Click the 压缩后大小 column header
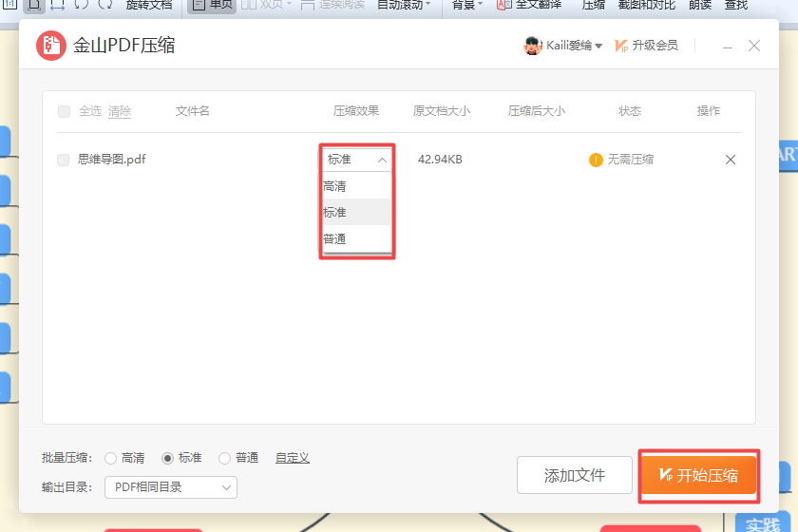 537,111
